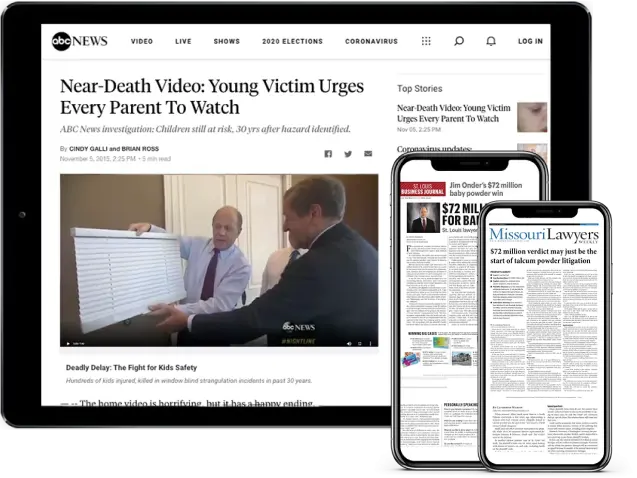Viewport: 637px width, 478px height.
Task: Open Coronavirus updates story link
Action: [434, 149]
